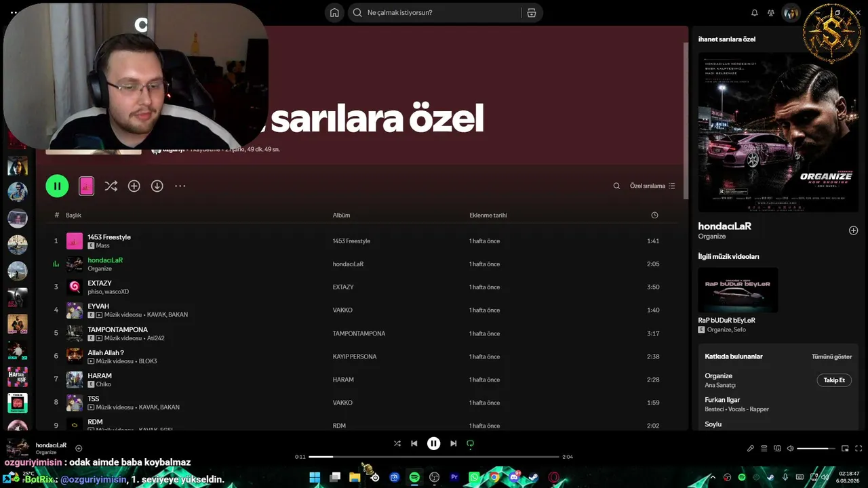Skip to the next track

pyautogui.click(x=454, y=443)
